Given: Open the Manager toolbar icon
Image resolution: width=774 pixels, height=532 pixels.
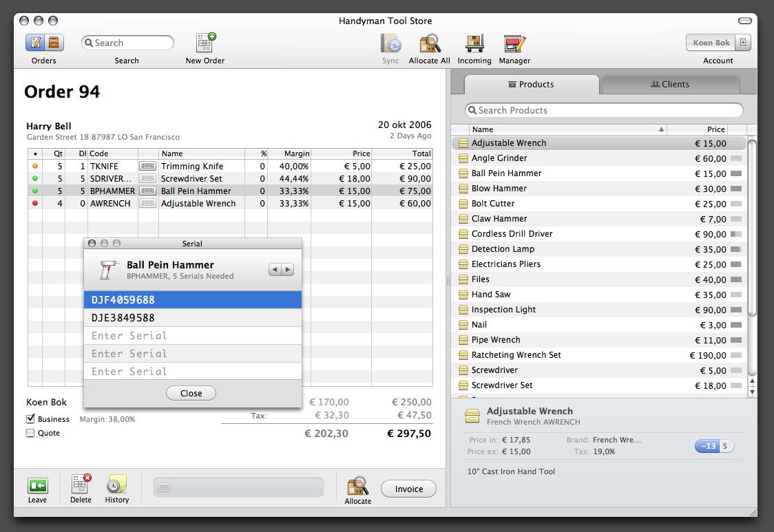Looking at the screenshot, I should point(514,43).
